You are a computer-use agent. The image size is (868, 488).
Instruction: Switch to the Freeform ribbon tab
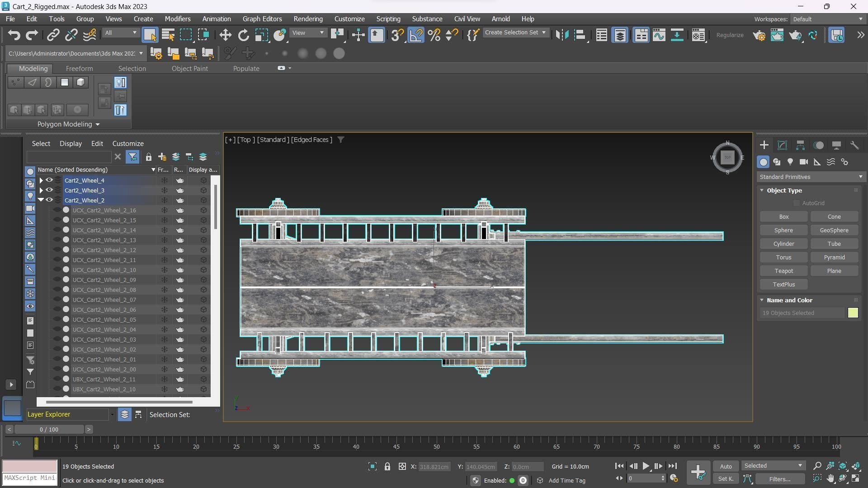(x=79, y=69)
